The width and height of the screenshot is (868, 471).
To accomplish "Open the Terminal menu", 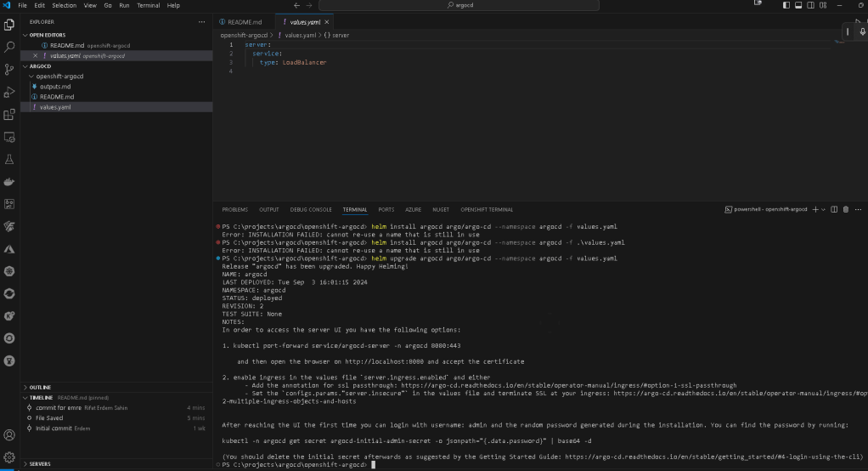I will 148,6.
